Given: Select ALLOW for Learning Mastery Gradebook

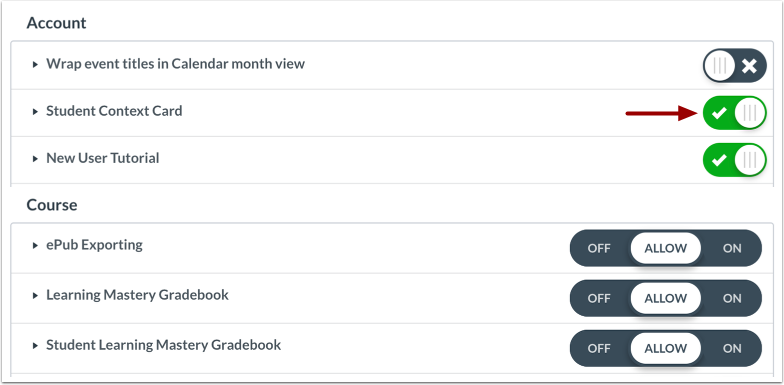Looking at the screenshot, I should [x=666, y=298].
